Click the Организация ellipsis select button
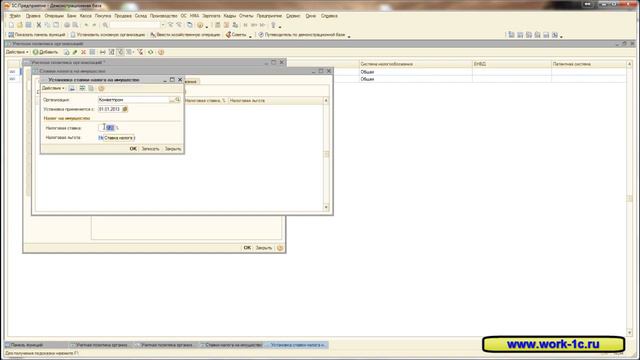 (x=172, y=100)
